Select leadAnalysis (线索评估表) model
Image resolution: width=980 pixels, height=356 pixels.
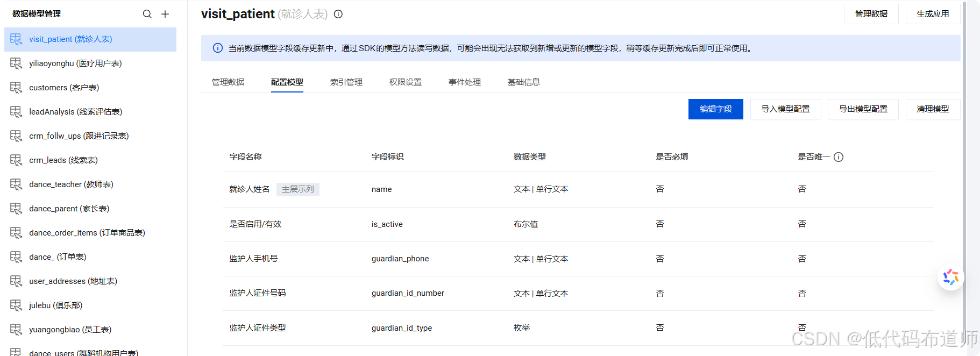(90, 112)
